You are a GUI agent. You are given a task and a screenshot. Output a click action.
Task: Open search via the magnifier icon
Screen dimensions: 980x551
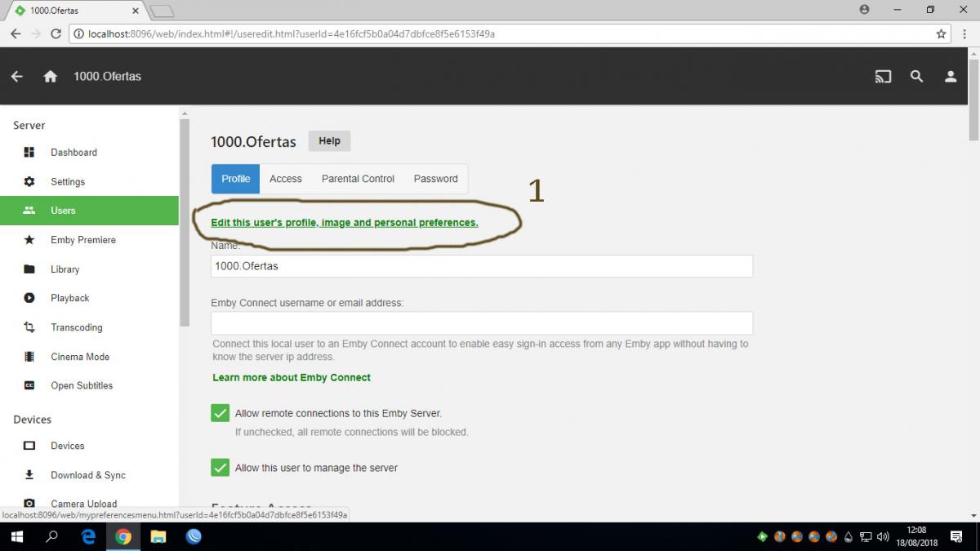[917, 76]
